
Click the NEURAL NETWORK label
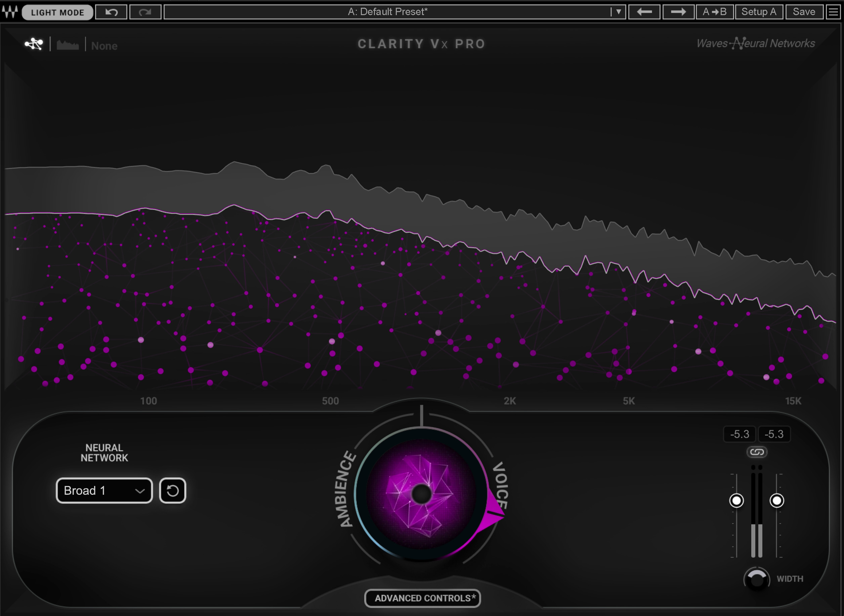(x=104, y=453)
